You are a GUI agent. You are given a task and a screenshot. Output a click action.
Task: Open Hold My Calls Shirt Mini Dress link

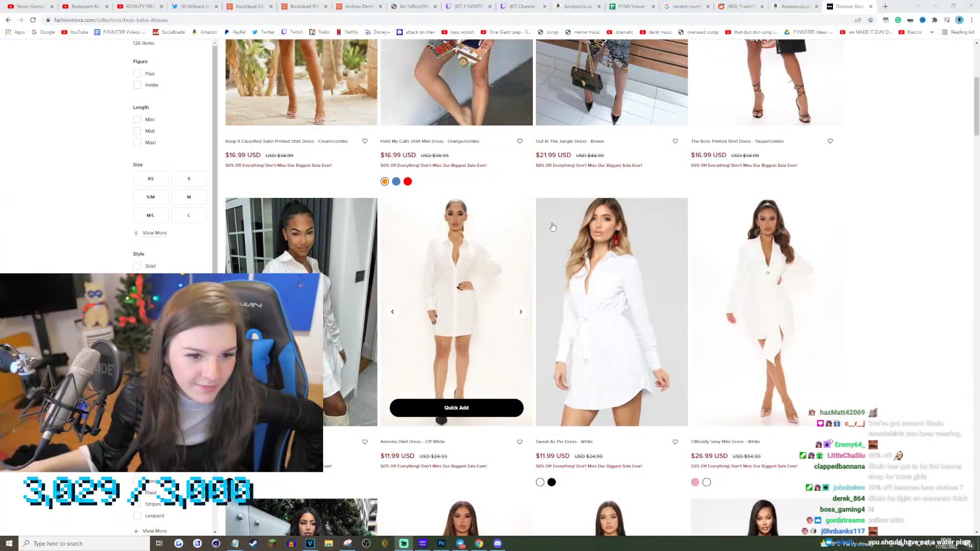[x=430, y=141]
